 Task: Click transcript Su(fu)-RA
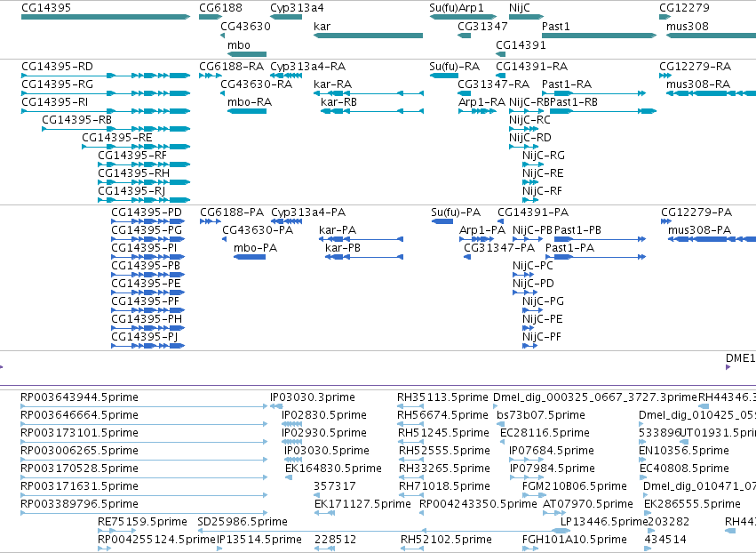(x=455, y=66)
